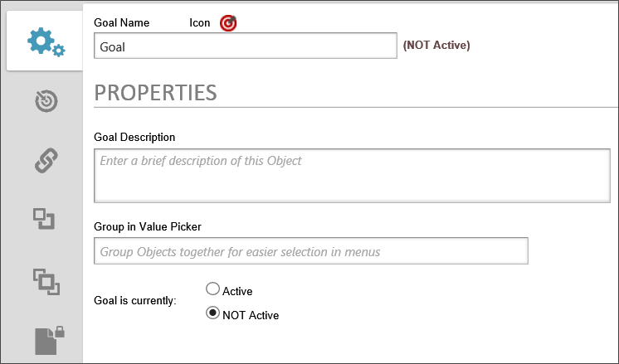Click the 'Goal is currently:' label
619x364 pixels.
[135, 301]
